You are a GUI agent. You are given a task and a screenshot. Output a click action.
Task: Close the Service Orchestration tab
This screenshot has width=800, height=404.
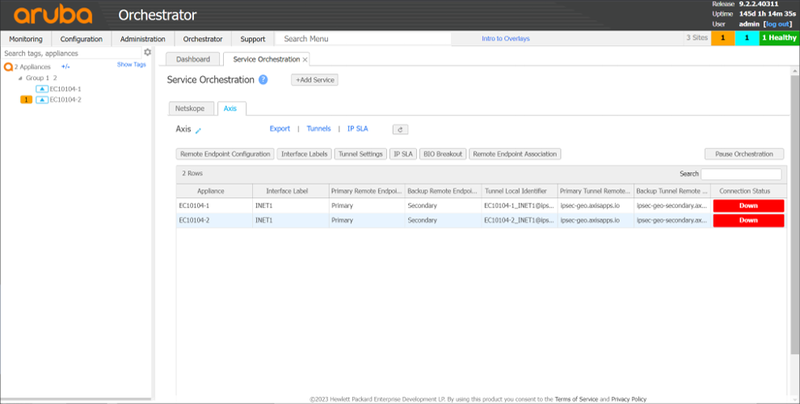tap(305, 60)
